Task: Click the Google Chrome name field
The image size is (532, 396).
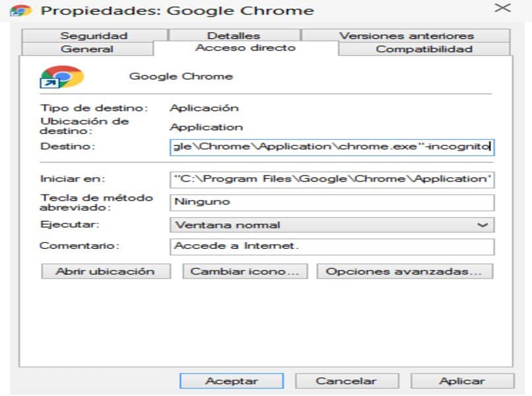Action: (x=181, y=76)
